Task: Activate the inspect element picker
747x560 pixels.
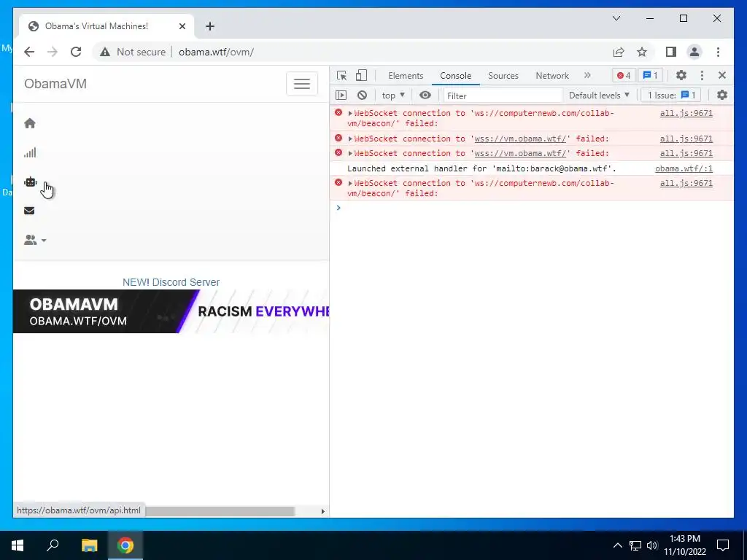Action: click(x=341, y=75)
